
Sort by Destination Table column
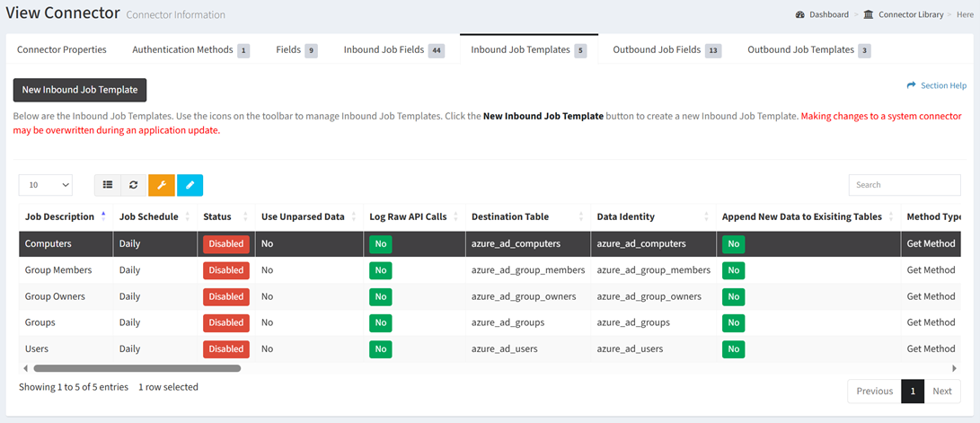pos(510,216)
